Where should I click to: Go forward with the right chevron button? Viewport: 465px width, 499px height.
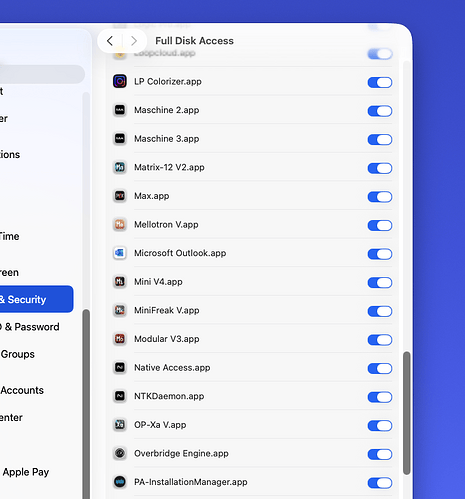(x=134, y=41)
